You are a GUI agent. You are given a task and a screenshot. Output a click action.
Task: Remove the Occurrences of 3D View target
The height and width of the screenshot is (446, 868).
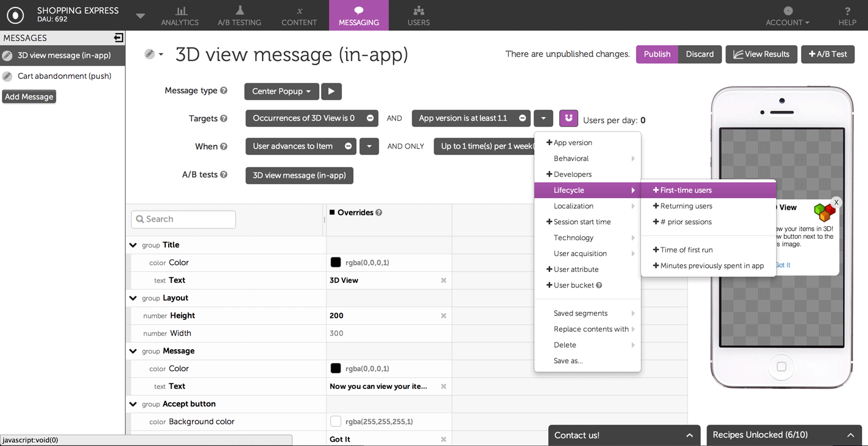[x=370, y=118]
